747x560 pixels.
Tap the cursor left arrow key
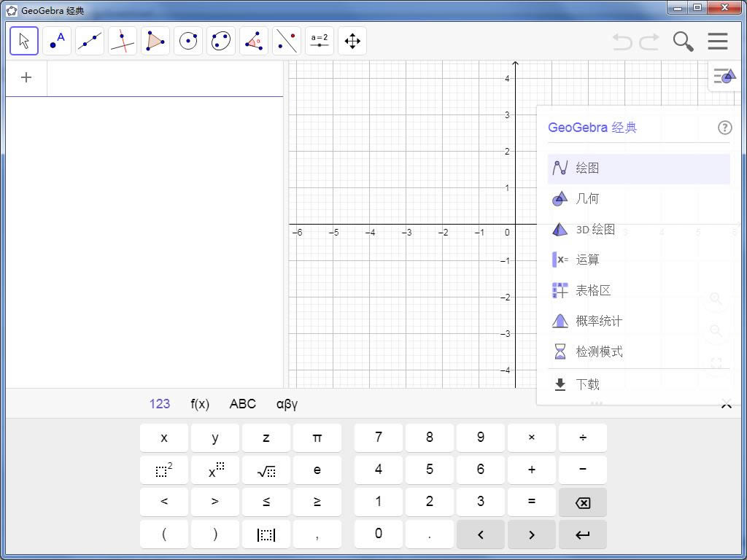(x=481, y=534)
